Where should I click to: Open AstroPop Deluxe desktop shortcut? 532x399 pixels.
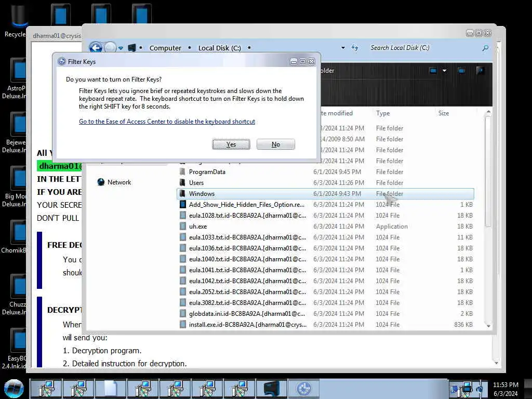click(x=14, y=79)
